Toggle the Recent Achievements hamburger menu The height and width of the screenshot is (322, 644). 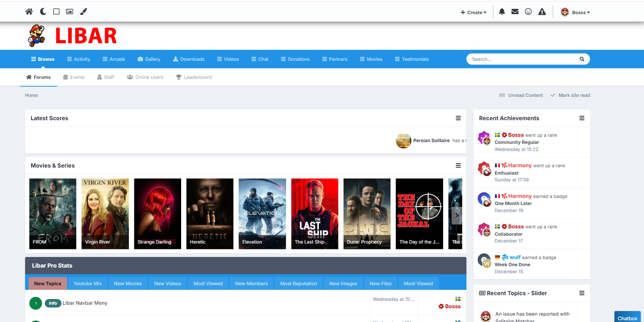point(582,118)
